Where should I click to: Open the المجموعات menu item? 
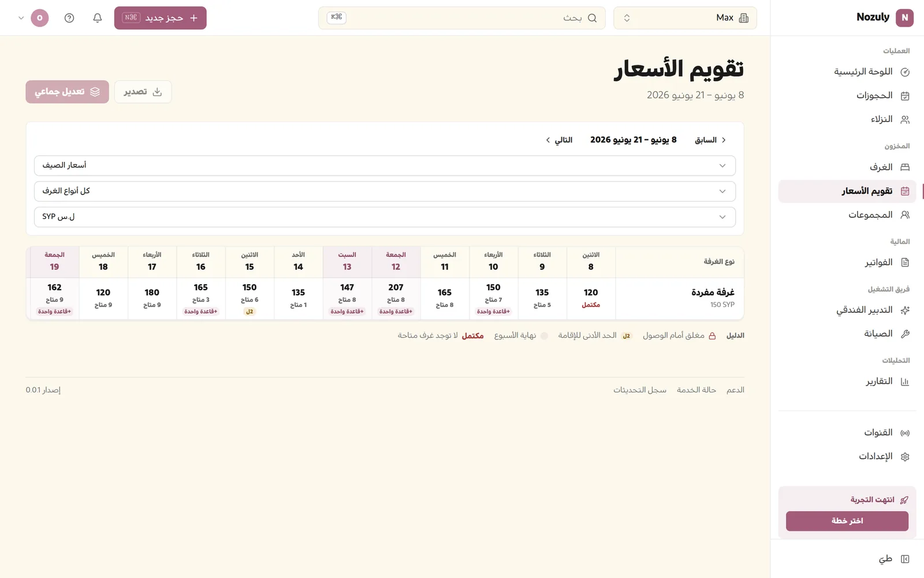tap(847, 215)
